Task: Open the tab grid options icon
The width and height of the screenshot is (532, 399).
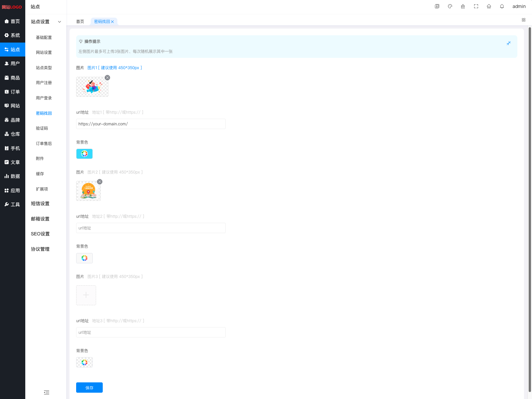Action: (x=523, y=20)
